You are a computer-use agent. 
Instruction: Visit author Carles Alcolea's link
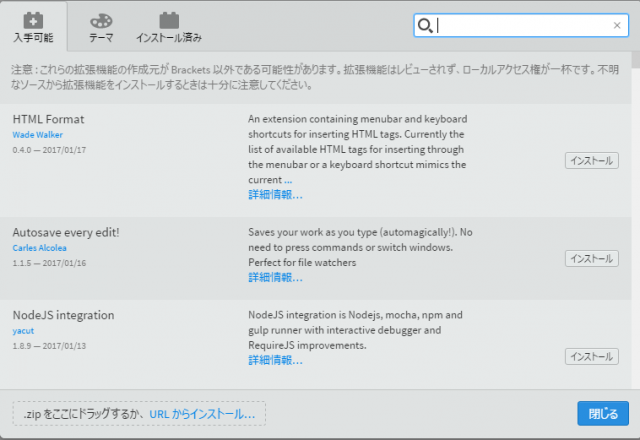click(x=41, y=247)
